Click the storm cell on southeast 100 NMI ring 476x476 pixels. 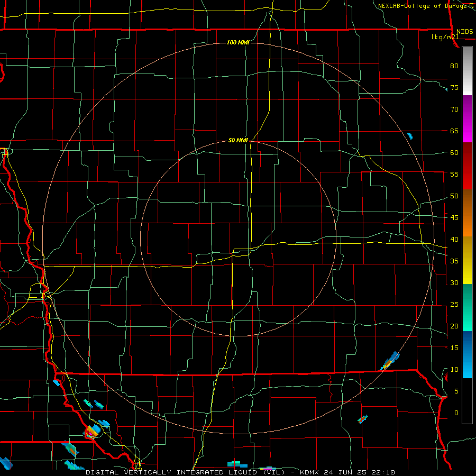(390, 361)
